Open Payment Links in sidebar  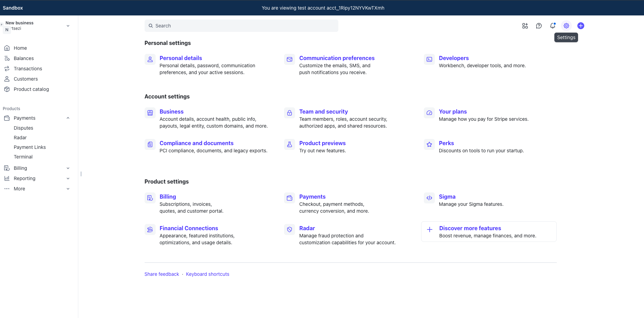click(x=30, y=147)
